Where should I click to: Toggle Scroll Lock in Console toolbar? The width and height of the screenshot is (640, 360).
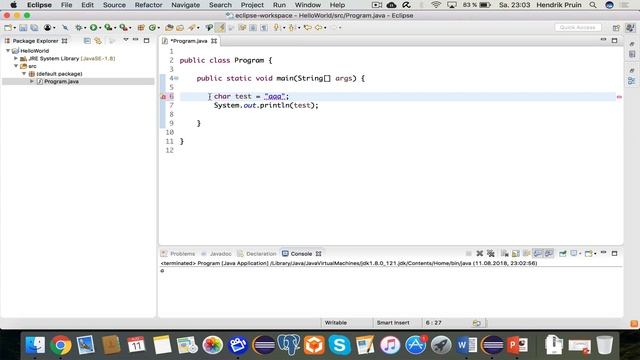coord(516,253)
